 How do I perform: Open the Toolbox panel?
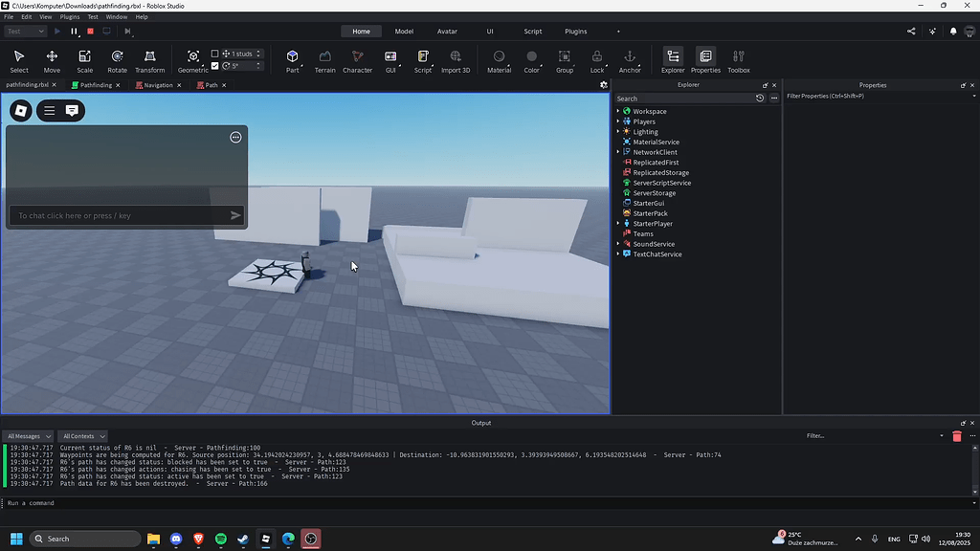coord(738,60)
